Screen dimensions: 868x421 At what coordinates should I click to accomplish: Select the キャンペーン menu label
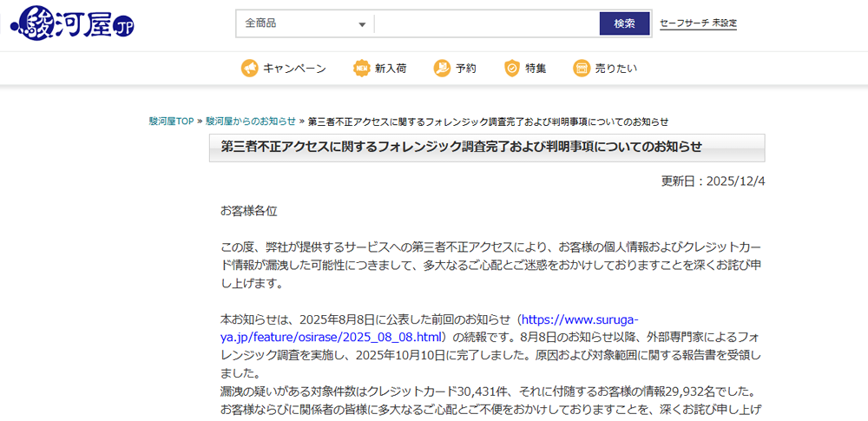[x=294, y=69]
